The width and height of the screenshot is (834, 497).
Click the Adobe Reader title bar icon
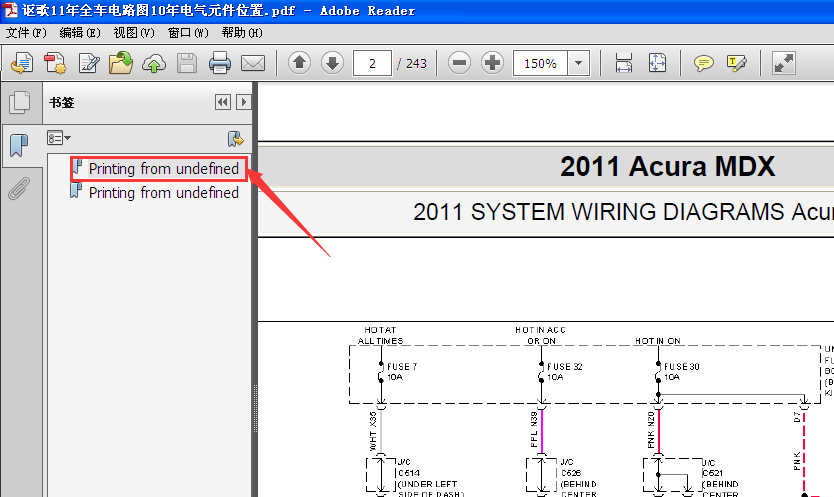click(x=11, y=10)
